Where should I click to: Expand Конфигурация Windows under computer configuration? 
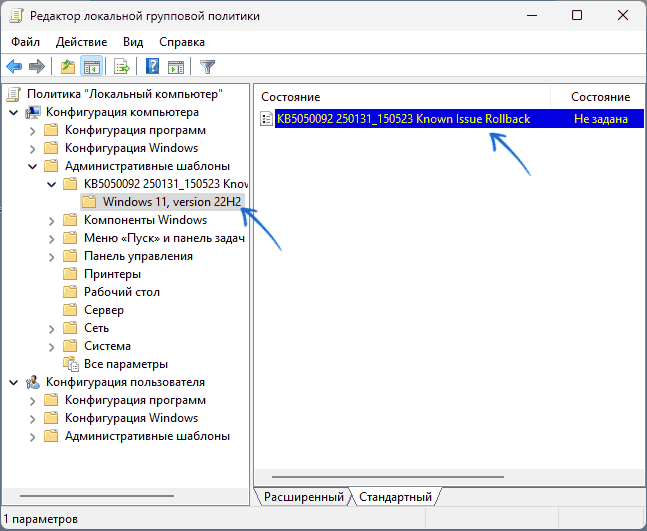(33, 149)
